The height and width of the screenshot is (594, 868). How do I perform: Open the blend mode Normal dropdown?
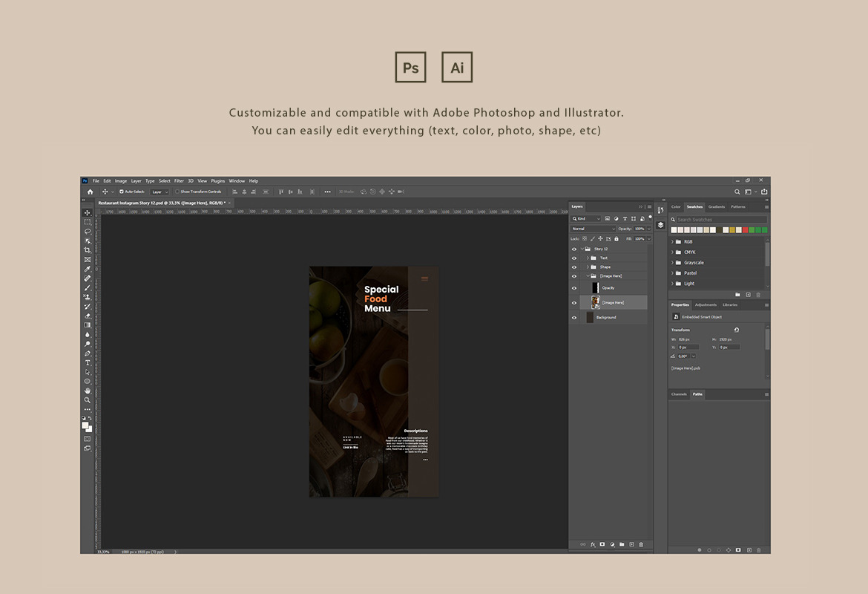594,229
